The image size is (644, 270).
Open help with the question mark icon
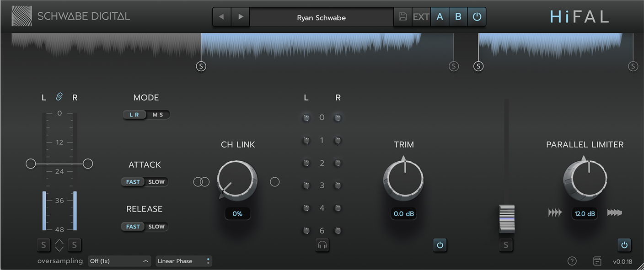572,261
